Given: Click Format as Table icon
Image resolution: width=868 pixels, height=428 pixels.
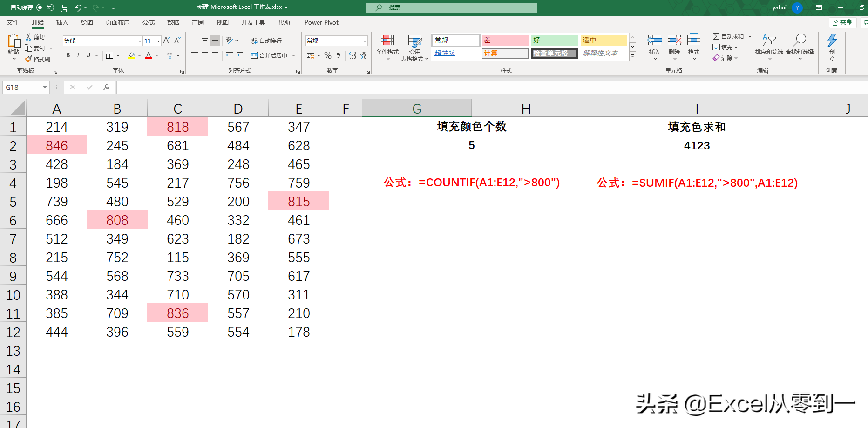Looking at the screenshot, I should click(415, 41).
